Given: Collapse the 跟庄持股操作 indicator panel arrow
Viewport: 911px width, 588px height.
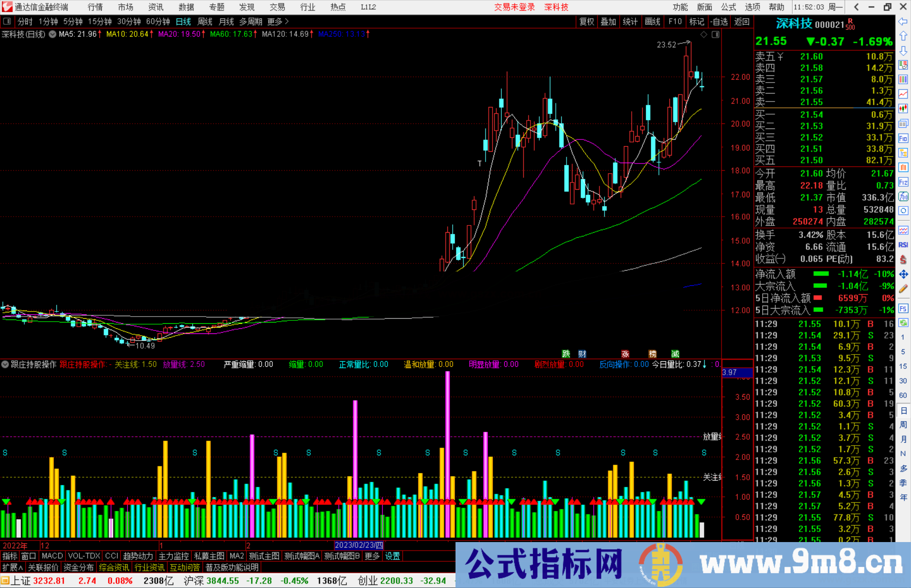Looking at the screenshot, I should (5, 364).
